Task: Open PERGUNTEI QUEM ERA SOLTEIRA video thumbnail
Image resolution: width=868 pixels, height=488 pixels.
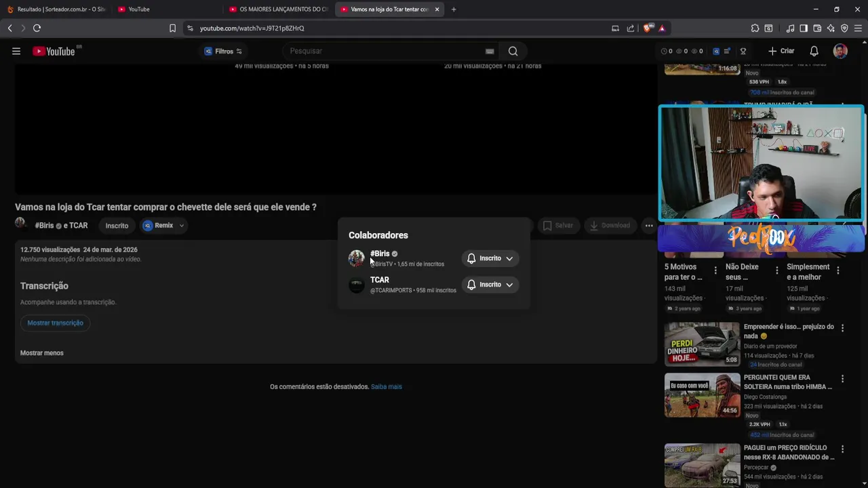Action: [702, 394]
